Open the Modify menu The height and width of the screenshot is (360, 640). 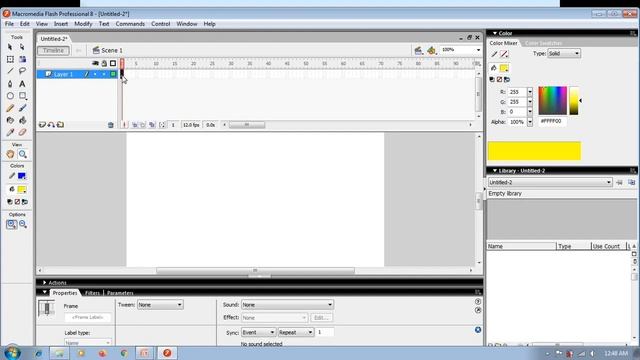83,24
